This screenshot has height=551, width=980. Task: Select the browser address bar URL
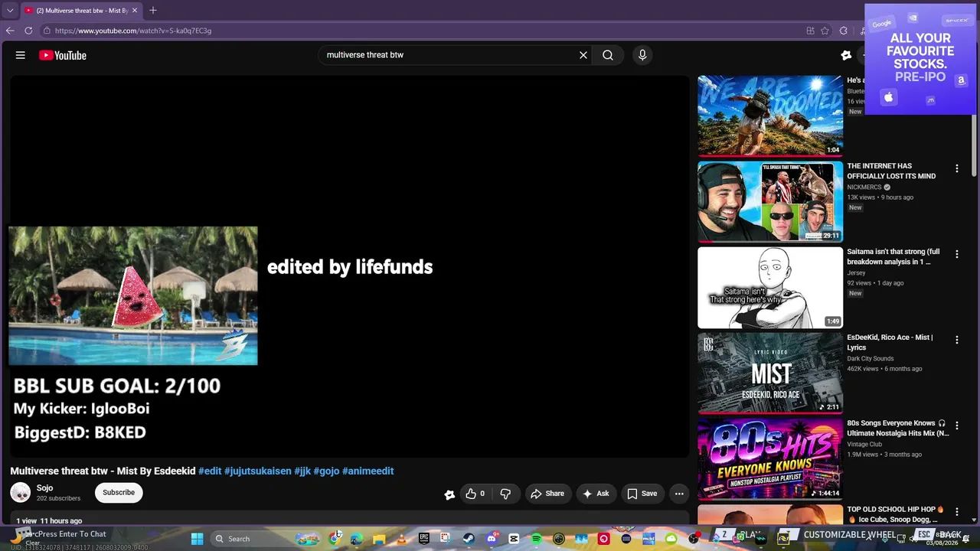[x=133, y=31]
